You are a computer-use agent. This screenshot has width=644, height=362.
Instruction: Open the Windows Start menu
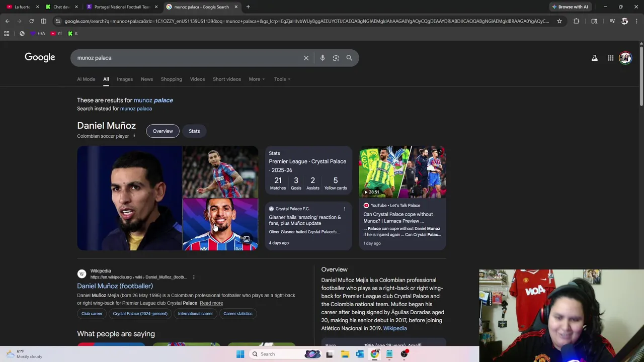pyautogui.click(x=240, y=354)
